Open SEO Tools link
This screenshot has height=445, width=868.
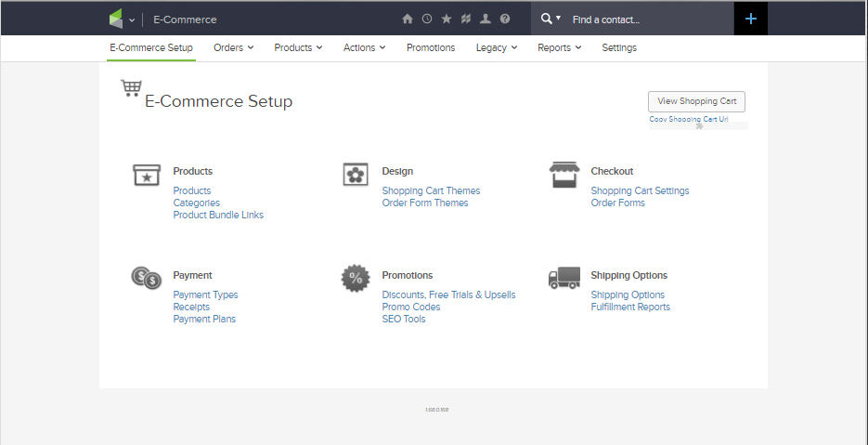(404, 320)
